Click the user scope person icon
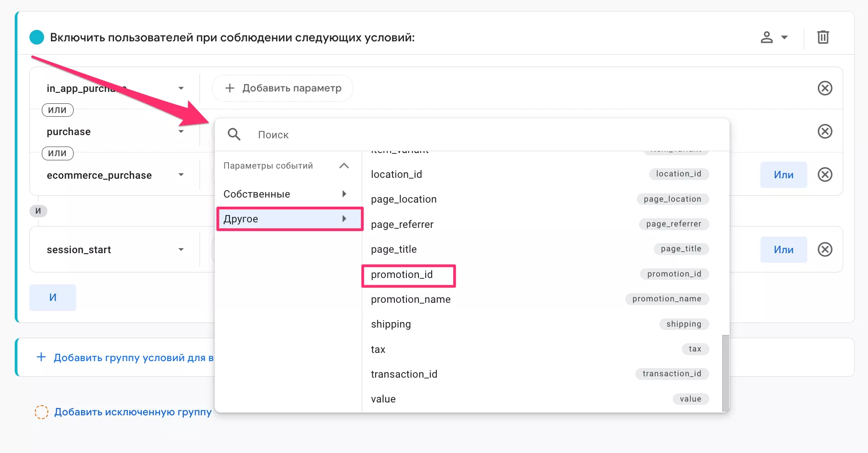 [x=766, y=37]
